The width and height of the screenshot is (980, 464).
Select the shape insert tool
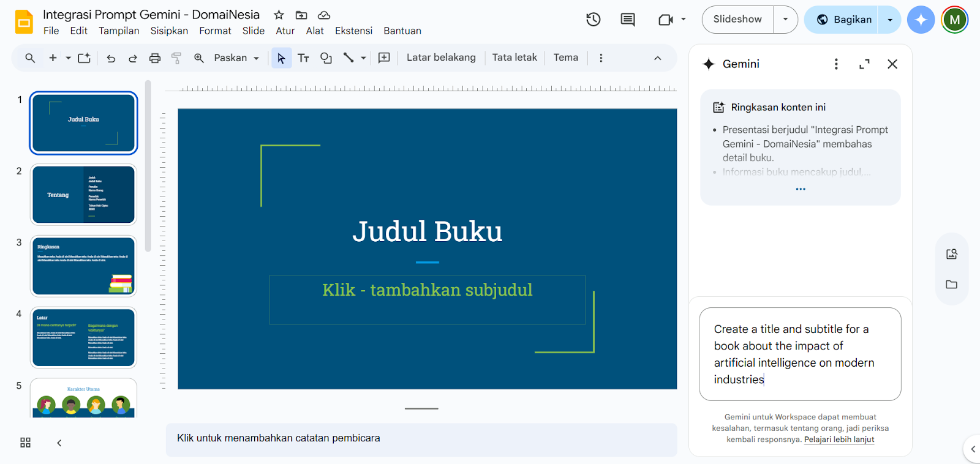[x=326, y=58]
